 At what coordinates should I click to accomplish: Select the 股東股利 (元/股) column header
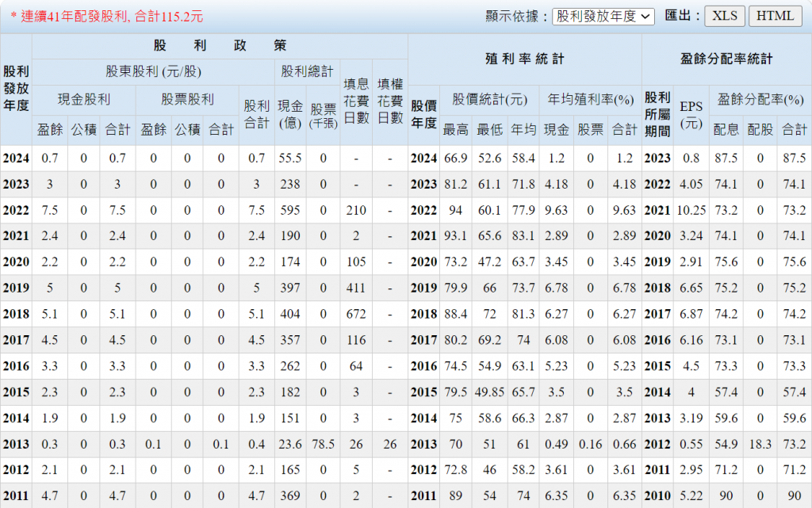[x=154, y=71]
